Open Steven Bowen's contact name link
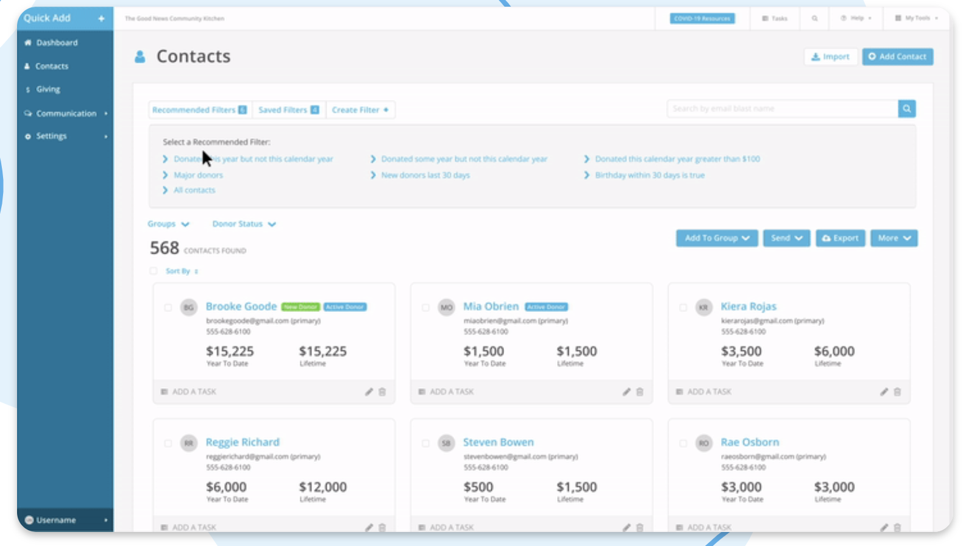The image size is (980, 546). [499, 442]
